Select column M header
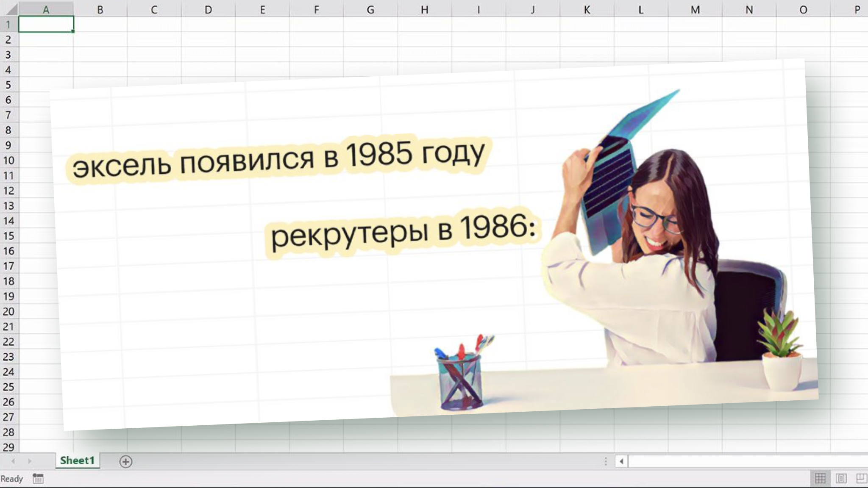The height and width of the screenshot is (488, 868). coord(695,9)
